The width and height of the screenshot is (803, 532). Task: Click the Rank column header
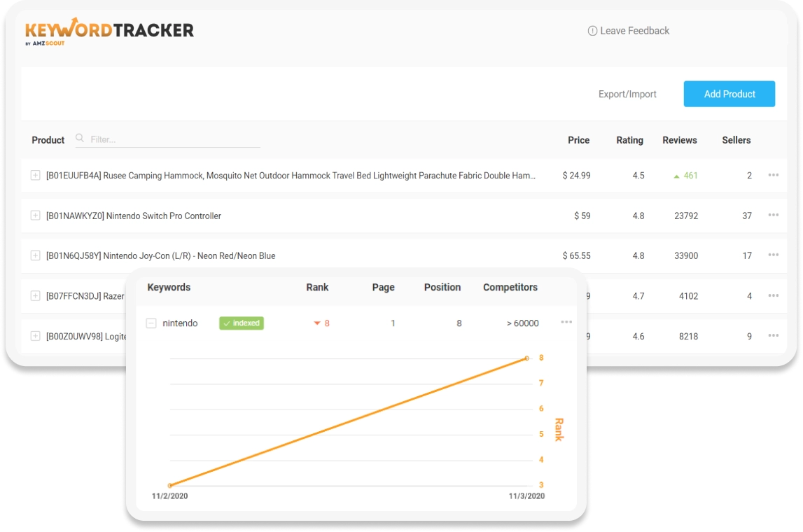(318, 287)
